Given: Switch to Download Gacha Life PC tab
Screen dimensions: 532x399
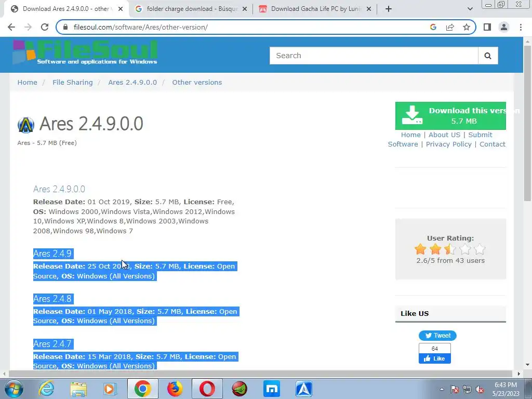Looking at the screenshot, I should coord(315,9).
